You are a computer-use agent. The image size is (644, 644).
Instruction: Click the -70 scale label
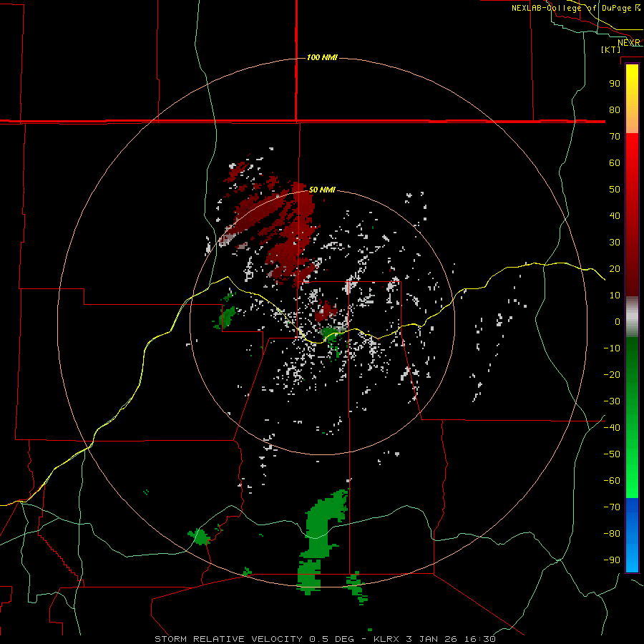612,507
